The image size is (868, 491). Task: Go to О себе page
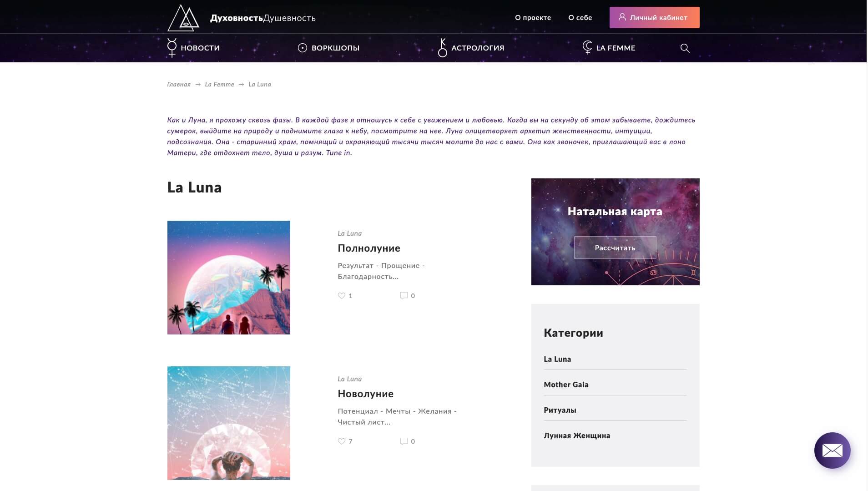[x=580, y=18]
